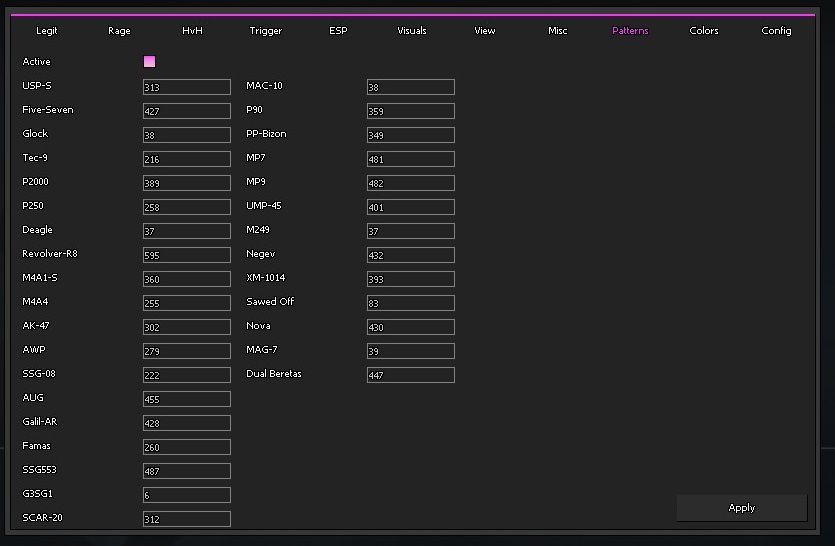Switch to the Visuals tab
Screen dimensions: 835x546
point(412,31)
